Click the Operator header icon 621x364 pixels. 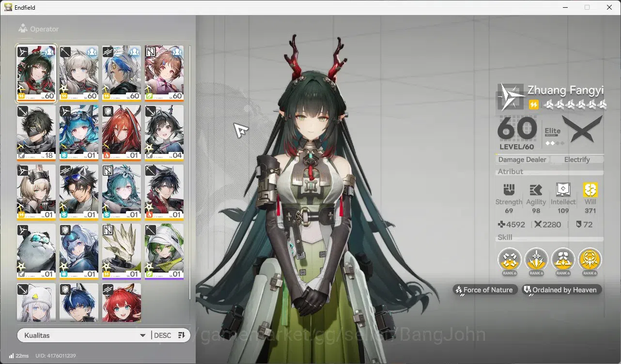tap(23, 29)
